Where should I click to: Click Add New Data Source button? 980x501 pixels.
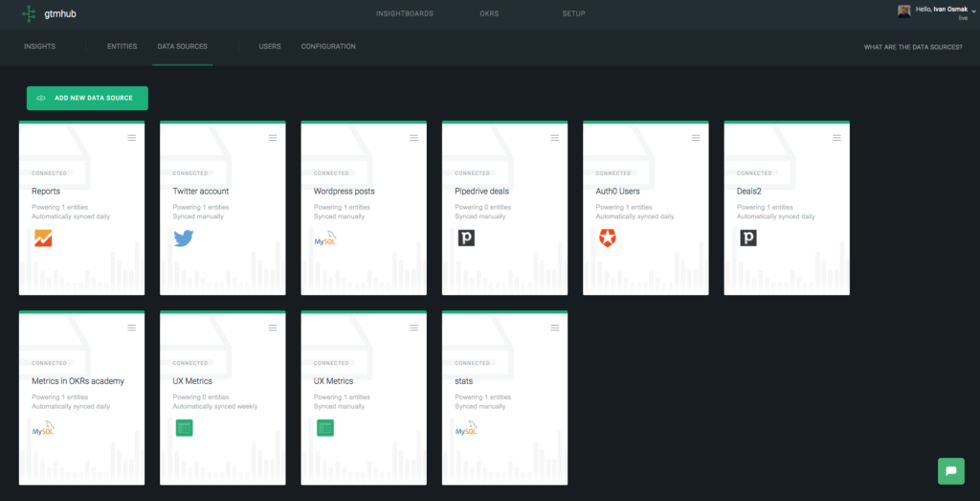click(87, 99)
